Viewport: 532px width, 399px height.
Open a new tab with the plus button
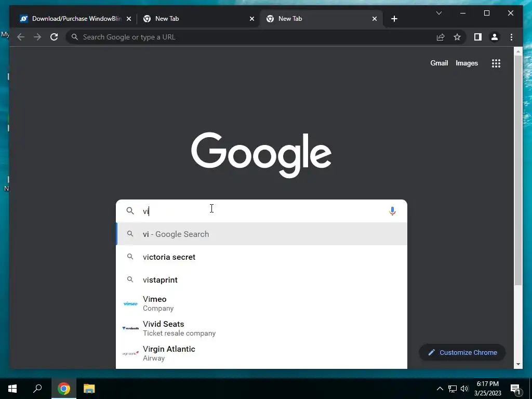[394, 19]
